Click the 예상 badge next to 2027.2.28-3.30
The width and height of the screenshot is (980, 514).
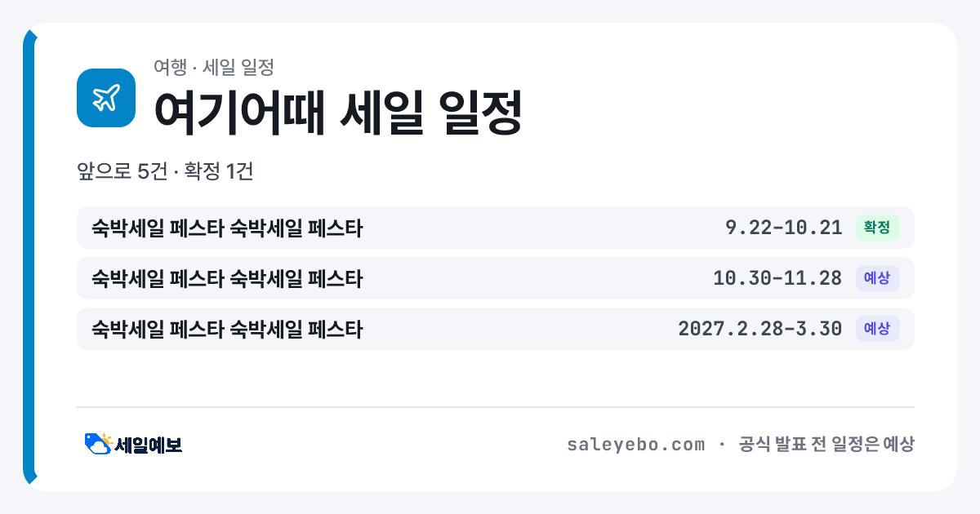(877, 329)
